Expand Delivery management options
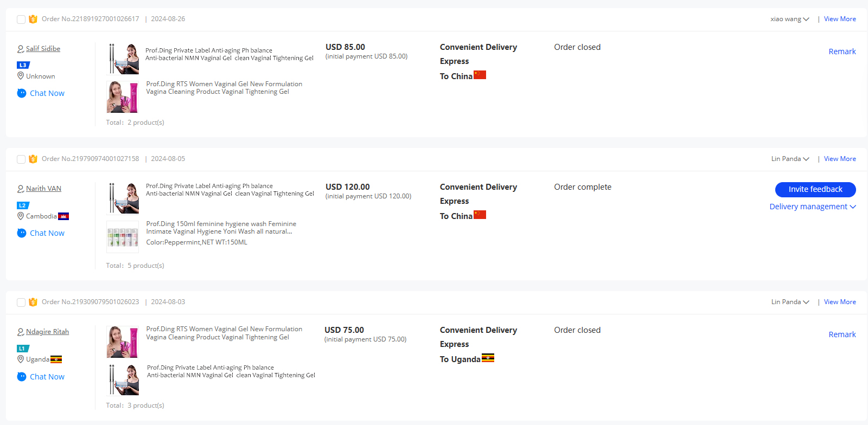This screenshot has width=868, height=425. (x=813, y=207)
